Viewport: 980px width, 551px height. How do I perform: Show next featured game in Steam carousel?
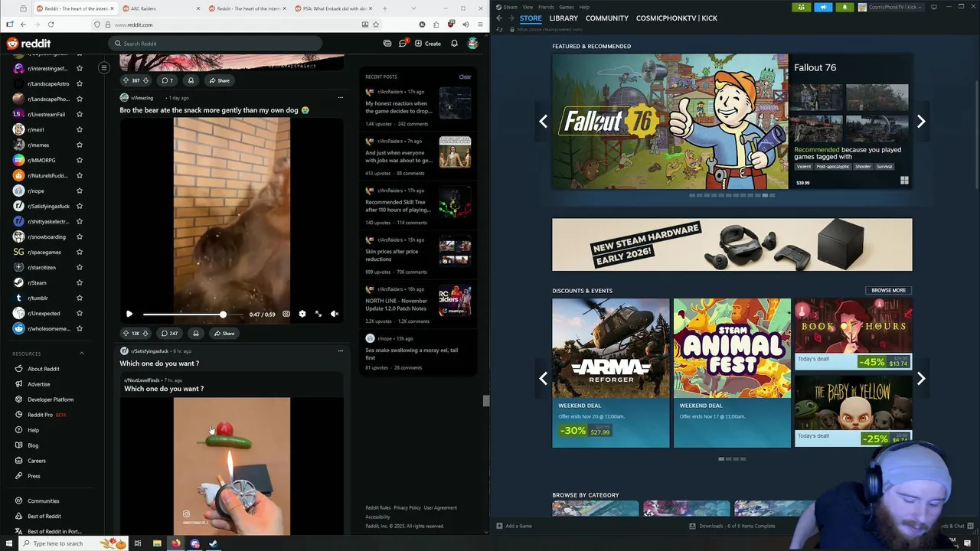point(921,121)
